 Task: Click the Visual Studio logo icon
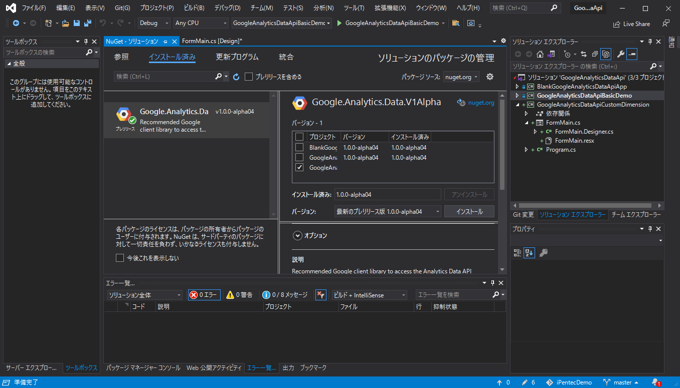coord(11,8)
